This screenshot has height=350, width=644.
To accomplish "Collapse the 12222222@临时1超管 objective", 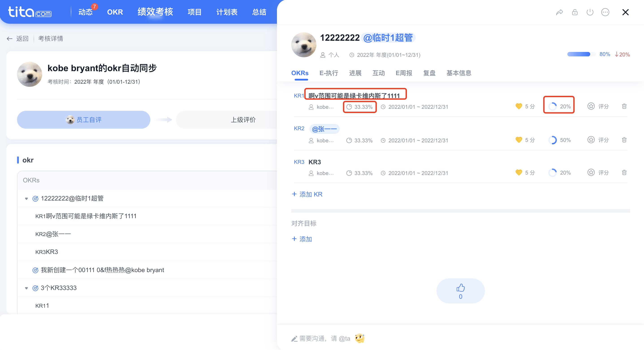I will point(26,199).
